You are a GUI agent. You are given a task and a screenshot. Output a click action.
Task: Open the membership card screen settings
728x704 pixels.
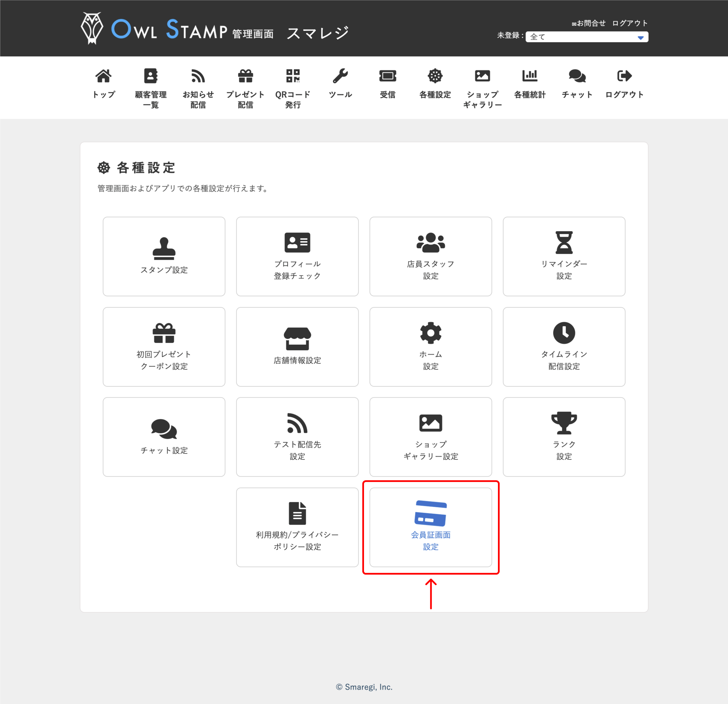(x=431, y=527)
